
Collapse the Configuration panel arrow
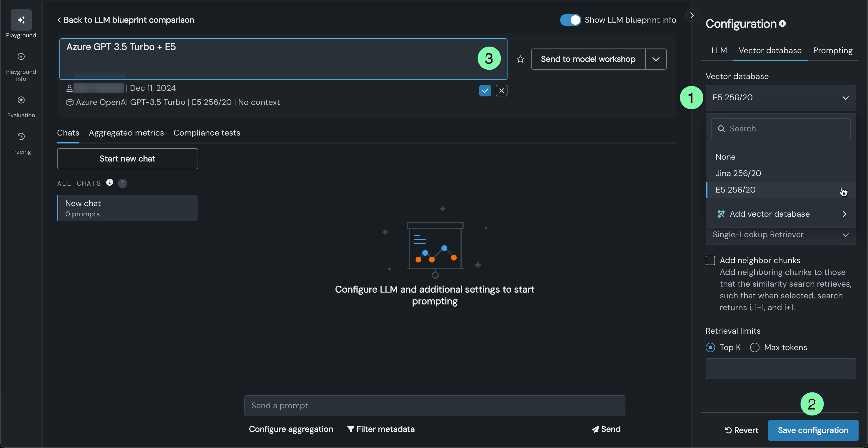click(692, 16)
